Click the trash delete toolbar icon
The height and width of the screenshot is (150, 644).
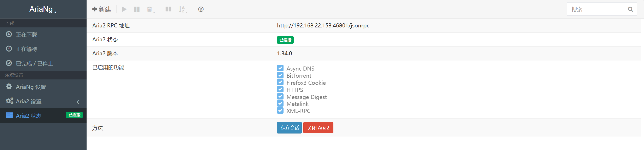pos(150,9)
